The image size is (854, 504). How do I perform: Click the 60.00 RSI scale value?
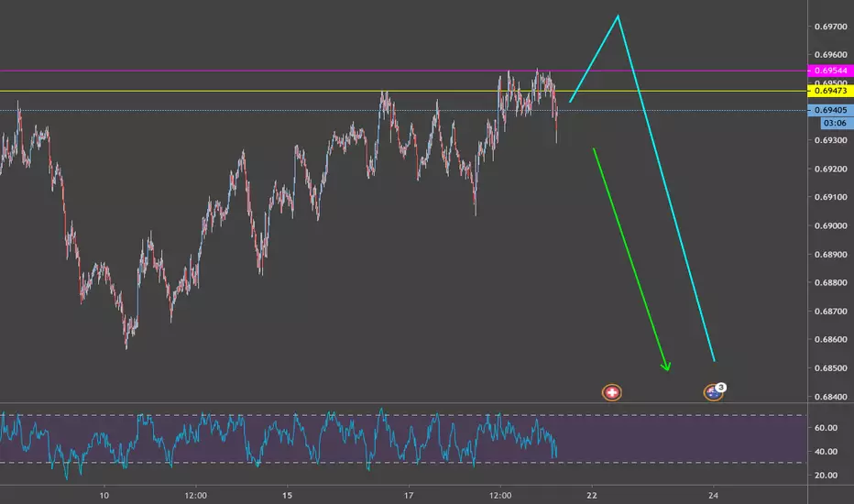[827, 428]
